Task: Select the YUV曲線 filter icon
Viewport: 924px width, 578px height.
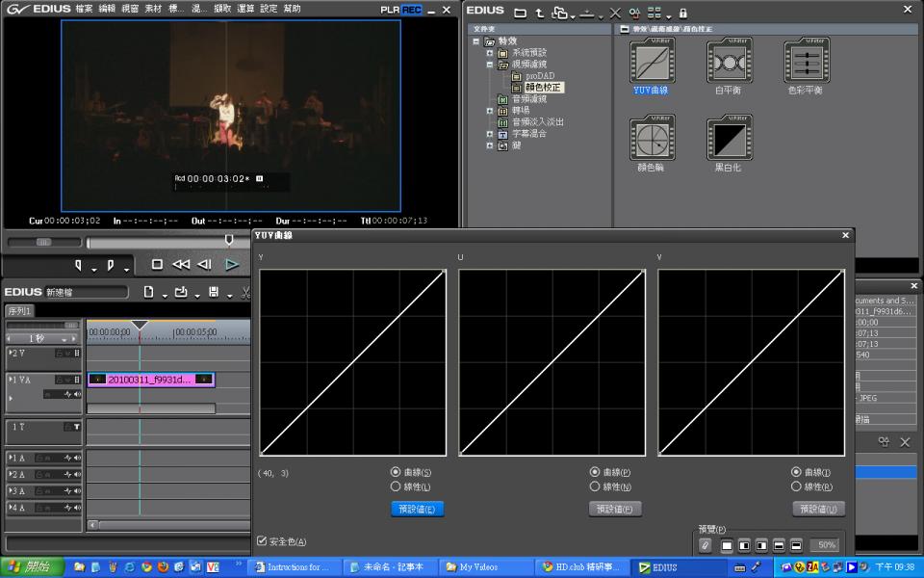Action: (652, 62)
